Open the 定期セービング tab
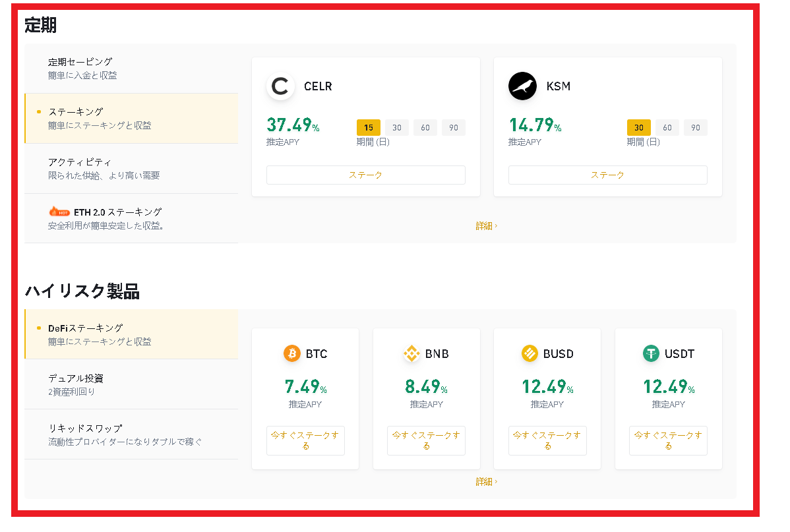The height and width of the screenshot is (532, 790). coord(131,69)
